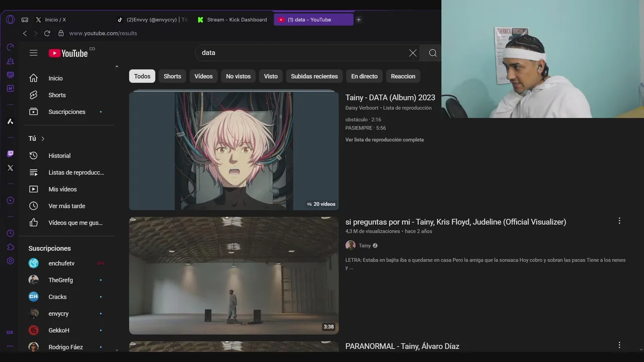The image size is (644, 362).
Task: Open the Aria AI icon in sidebar
Action: pos(10,122)
